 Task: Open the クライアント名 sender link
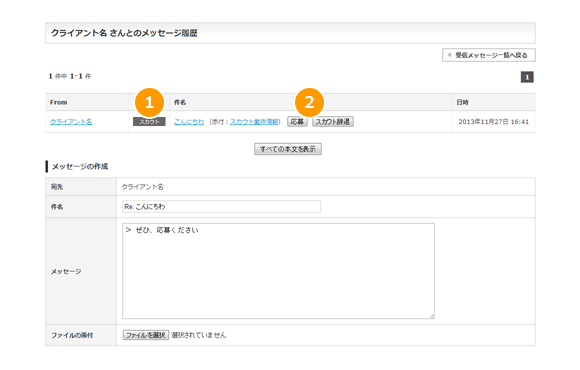[x=71, y=122]
